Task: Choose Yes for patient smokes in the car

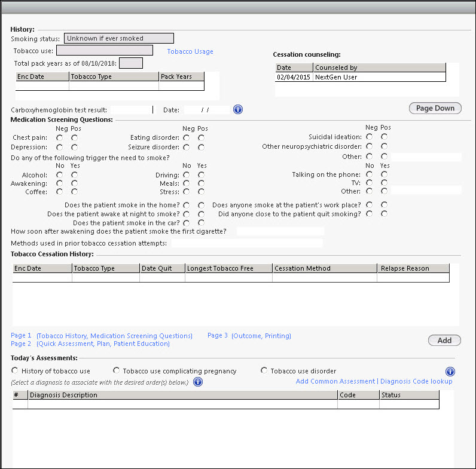Action: [x=202, y=223]
